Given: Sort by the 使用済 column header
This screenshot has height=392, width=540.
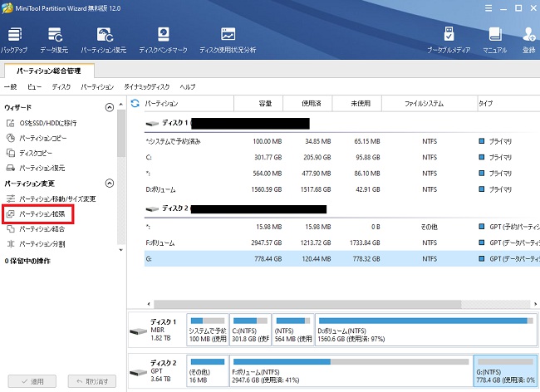Looking at the screenshot, I should [307, 103].
